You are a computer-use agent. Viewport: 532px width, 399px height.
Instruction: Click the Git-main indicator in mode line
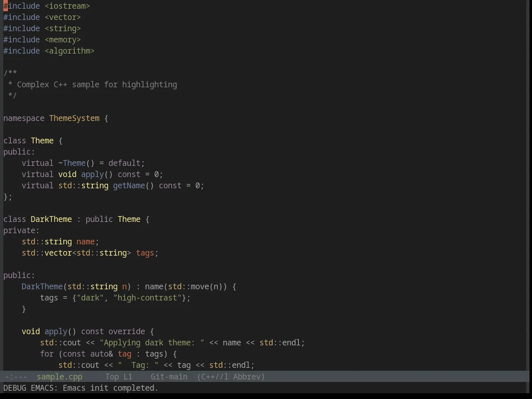point(169,377)
